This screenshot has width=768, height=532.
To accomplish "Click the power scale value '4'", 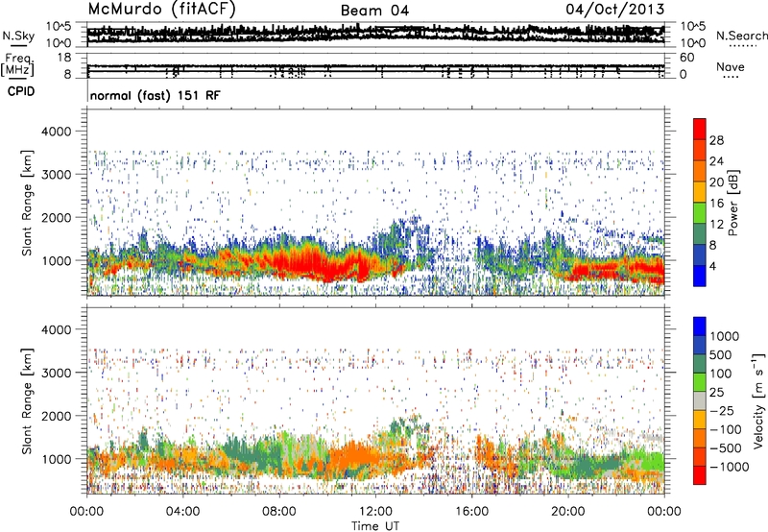I will tap(712, 267).
